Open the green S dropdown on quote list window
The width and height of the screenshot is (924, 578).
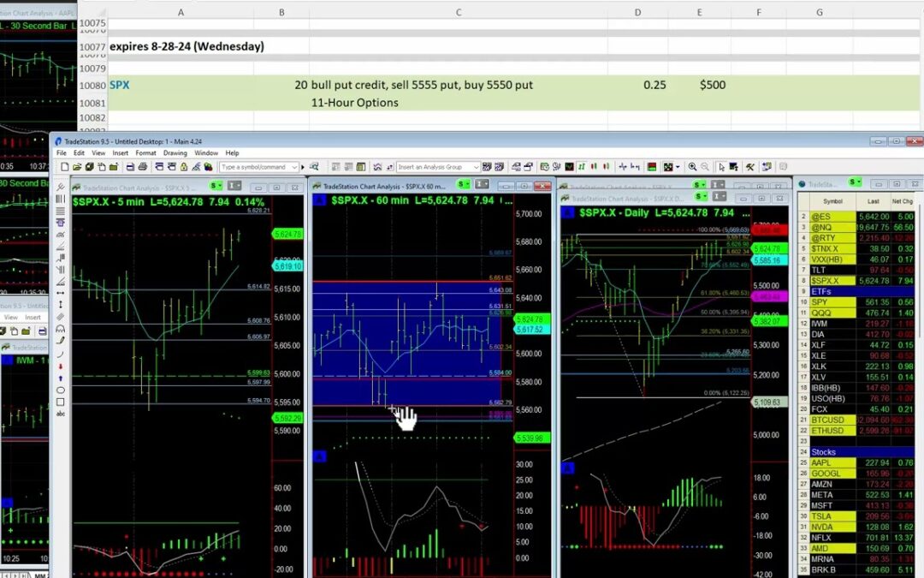[x=855, y=182]
